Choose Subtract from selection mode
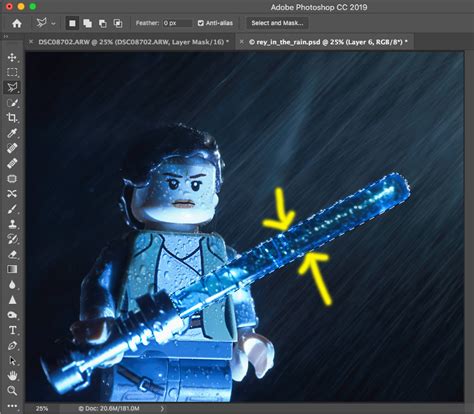The width and height of the screenshot is (474, 414). pyautogui.click(x=103, y=23)
